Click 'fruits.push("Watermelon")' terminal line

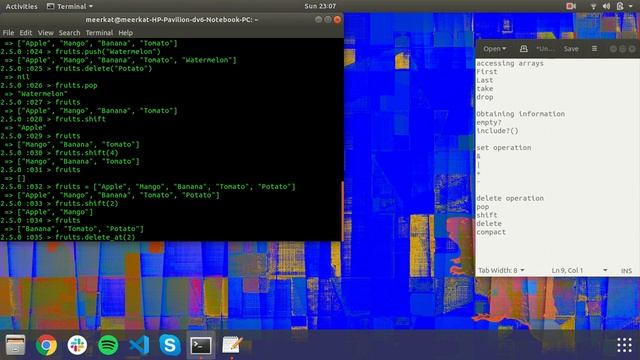coord(80,52)
